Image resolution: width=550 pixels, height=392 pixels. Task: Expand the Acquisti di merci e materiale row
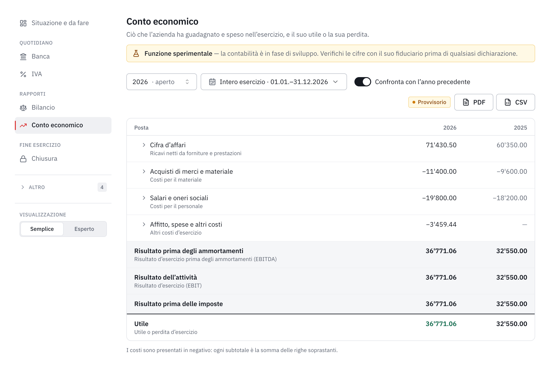pyautogui.click(x=144, y=171)
